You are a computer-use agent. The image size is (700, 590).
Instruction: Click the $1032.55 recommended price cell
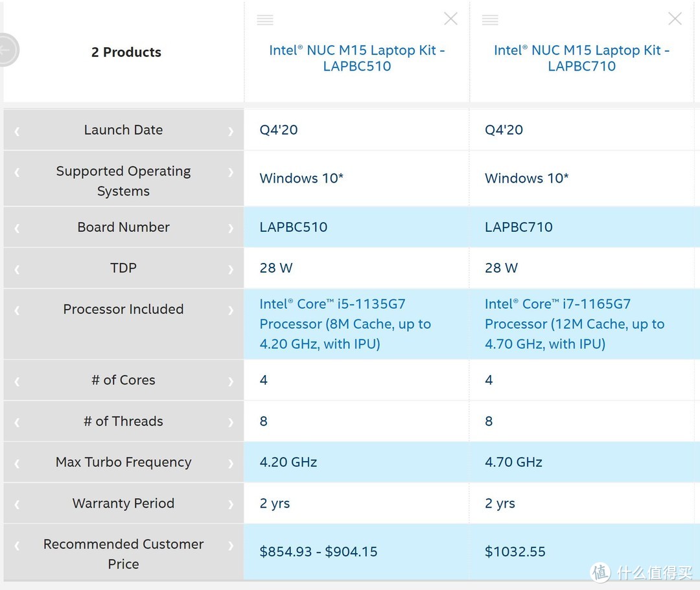click(514, 551)
